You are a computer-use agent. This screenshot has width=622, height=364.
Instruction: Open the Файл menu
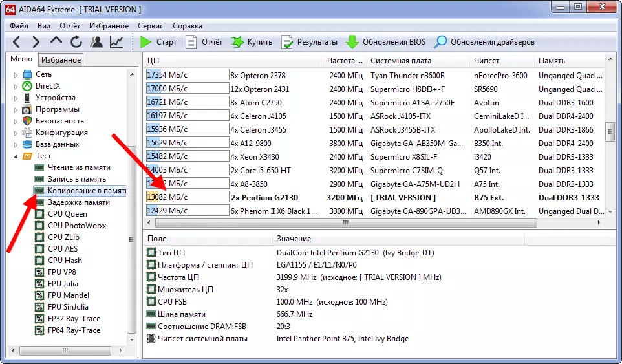click(19, 26)
